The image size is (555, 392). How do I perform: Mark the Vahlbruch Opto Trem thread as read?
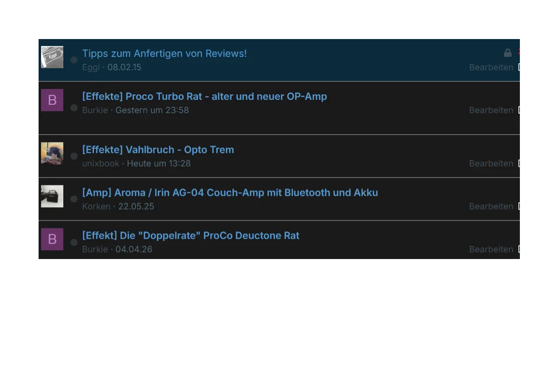pyautogui.click(x=74, y=156)
